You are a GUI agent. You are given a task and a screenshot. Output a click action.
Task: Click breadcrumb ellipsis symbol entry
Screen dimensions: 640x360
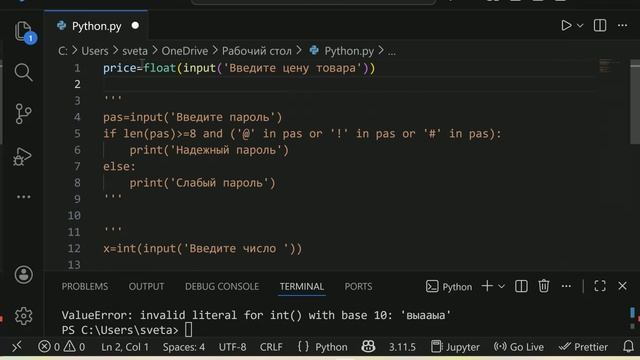coord(391,51)
